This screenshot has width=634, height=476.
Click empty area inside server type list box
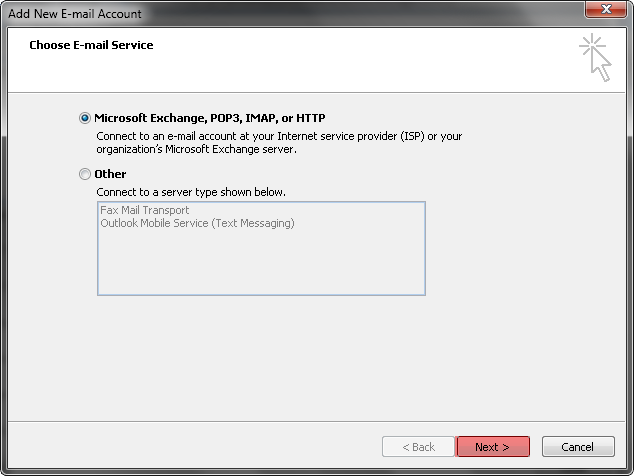pos(261,263)
